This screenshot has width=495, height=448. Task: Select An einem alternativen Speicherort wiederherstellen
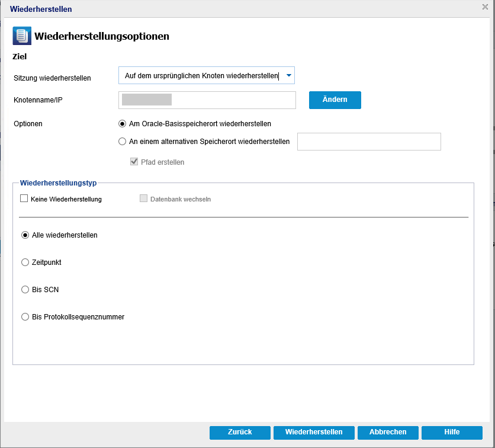click(122, 142)
